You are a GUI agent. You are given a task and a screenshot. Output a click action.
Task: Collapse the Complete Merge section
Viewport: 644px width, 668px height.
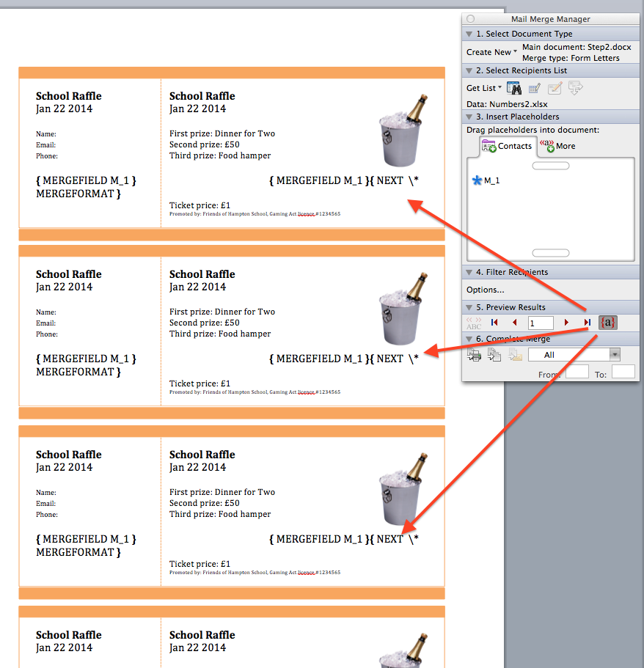tap(469, 339)
